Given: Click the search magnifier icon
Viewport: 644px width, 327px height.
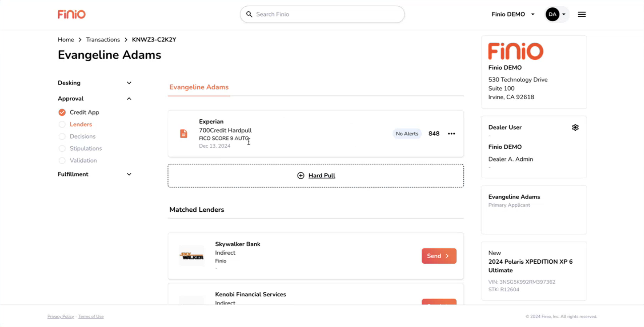Looking at the screenshot, I should point(249,14).
